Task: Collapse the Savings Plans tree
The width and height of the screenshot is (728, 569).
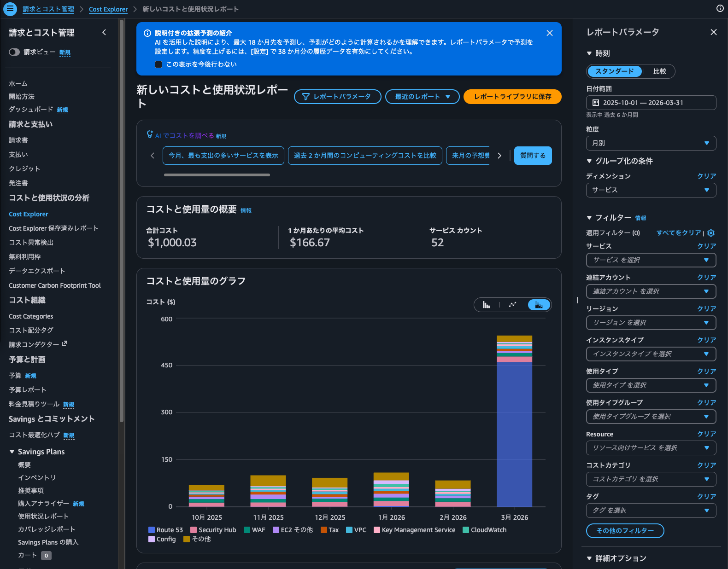Action: coord(12,452)
